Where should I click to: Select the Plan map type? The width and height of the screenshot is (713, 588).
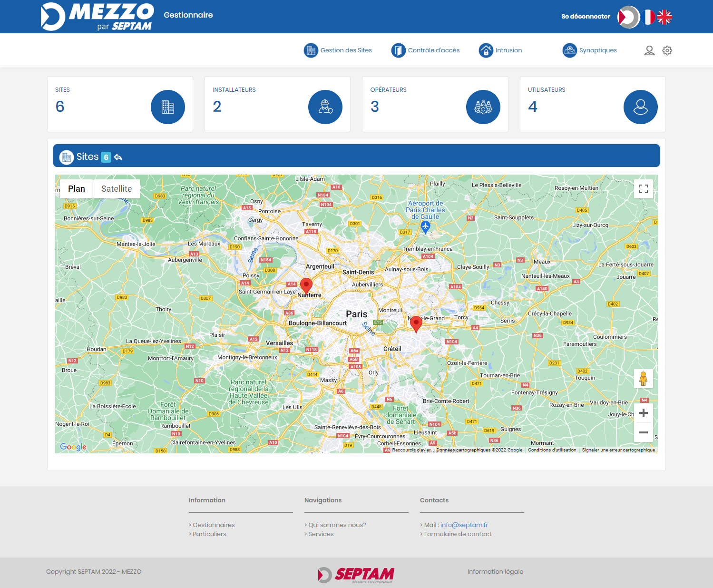(76, 189)
